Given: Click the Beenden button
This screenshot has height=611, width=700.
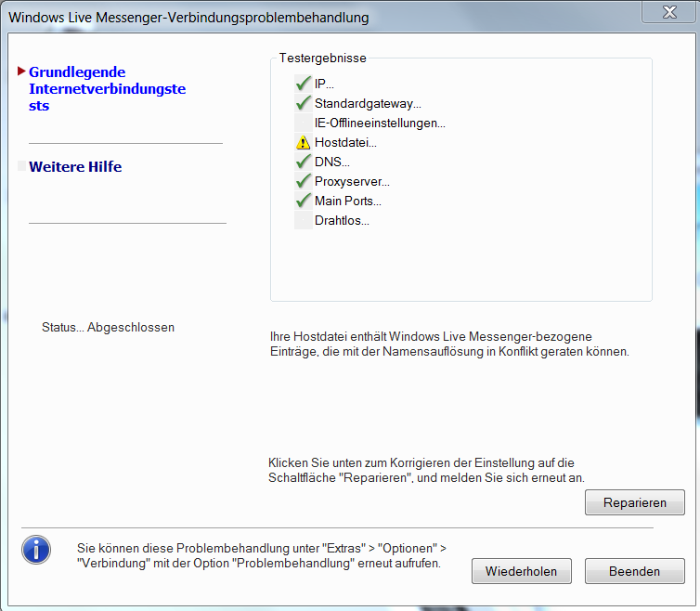Looking at the screenshot, I should [x=634, y=571].
